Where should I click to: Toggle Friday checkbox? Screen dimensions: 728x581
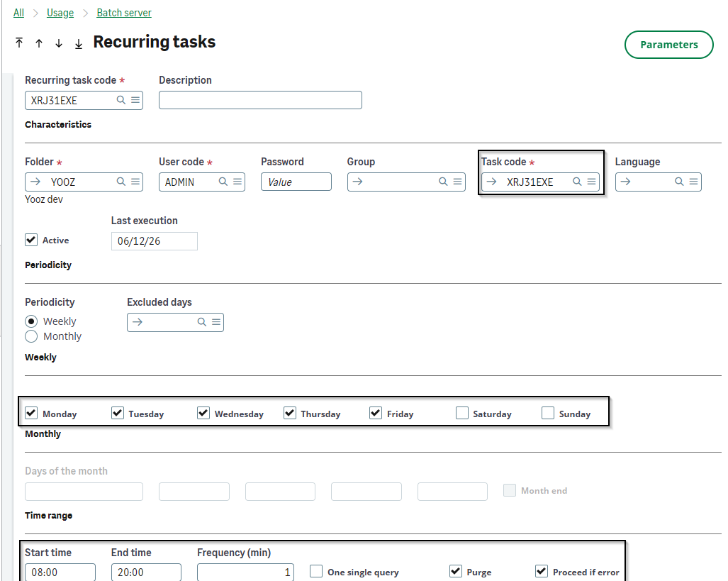point(376,413)
